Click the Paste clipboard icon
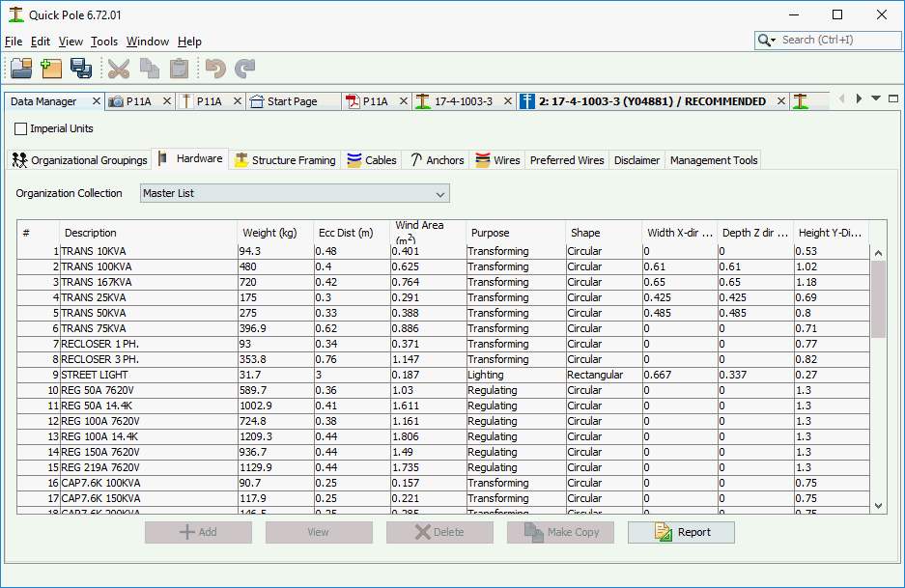Viewport: 905px width, 588px height. pos(180,69)
